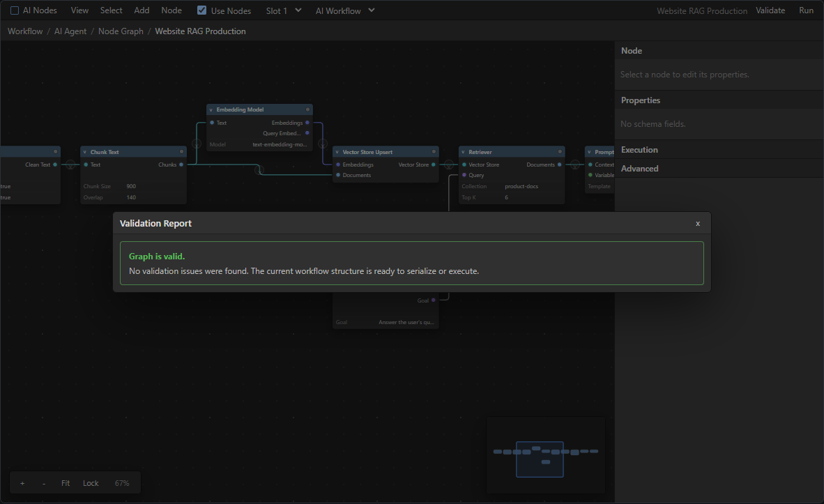Viewport: 824px width, 504px height.
Task: Zoom in with the plus button
Action: 22,483
